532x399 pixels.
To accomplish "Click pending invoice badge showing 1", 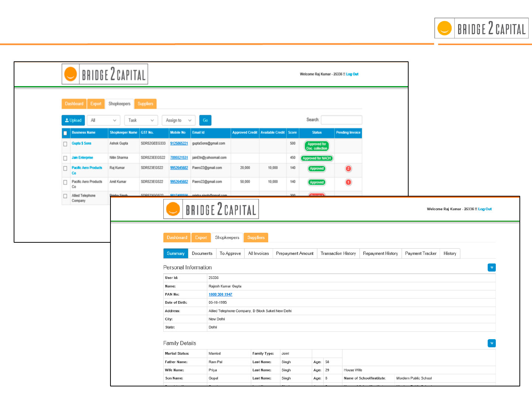I will (348, 182).
